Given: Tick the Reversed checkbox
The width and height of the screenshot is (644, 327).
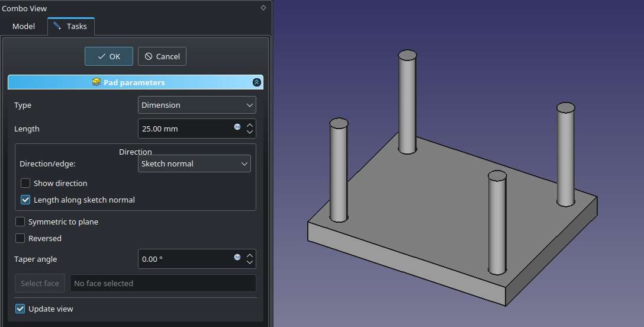Looking at the screenshot, I should tap(20, 238).
